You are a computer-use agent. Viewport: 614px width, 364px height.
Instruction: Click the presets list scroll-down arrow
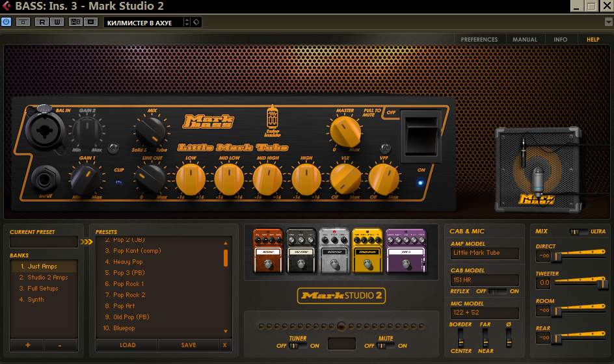[226, 331]
